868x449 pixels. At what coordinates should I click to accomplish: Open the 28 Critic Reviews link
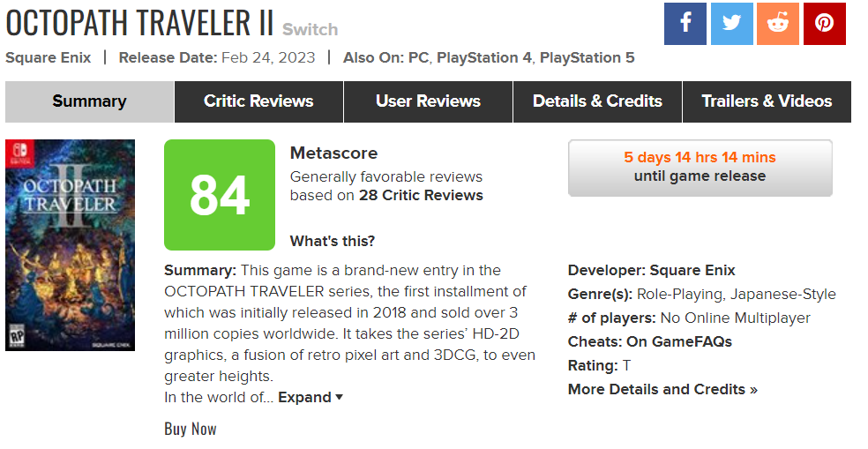(421, 195)
